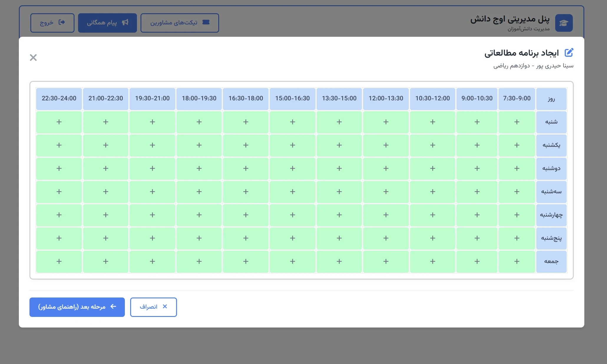Image resolution: width=607 pixels, height=364 pixels.
Task: Select the یکشنبه row label
Action: (x=551, y=145)
